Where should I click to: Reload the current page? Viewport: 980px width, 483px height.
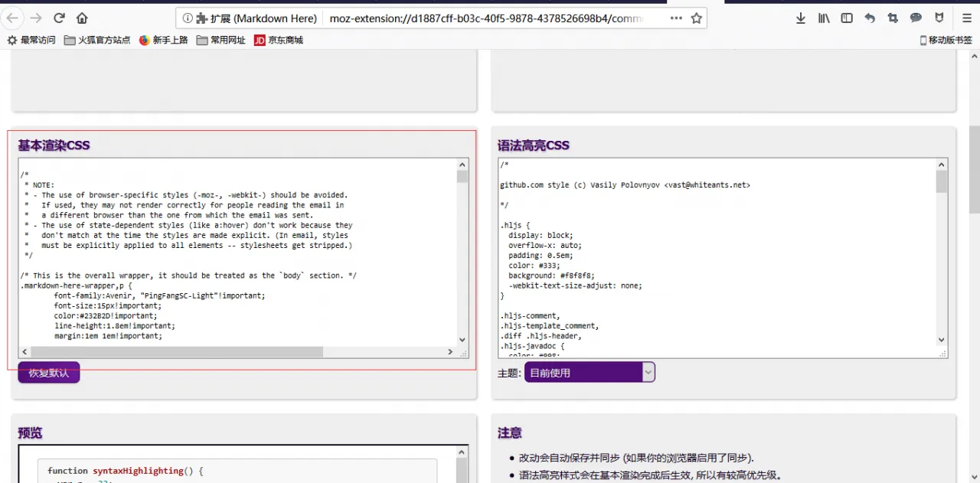[x=59, y=18]
